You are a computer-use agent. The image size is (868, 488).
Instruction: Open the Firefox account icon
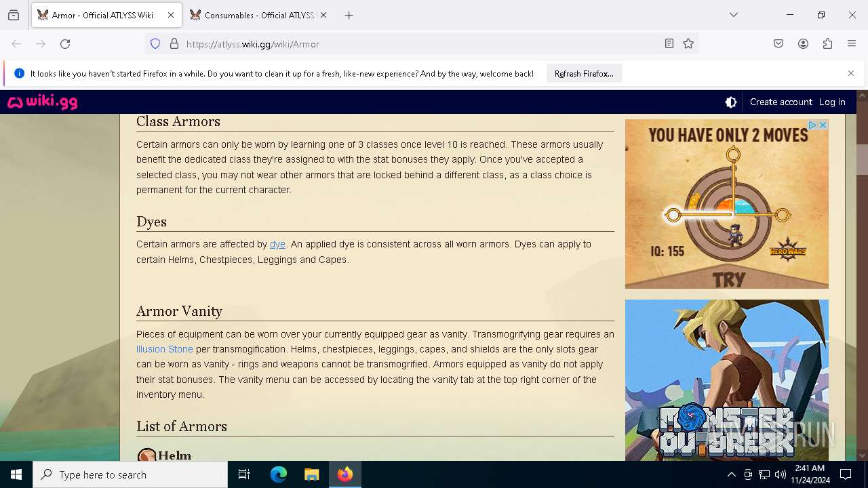point(803,44)
